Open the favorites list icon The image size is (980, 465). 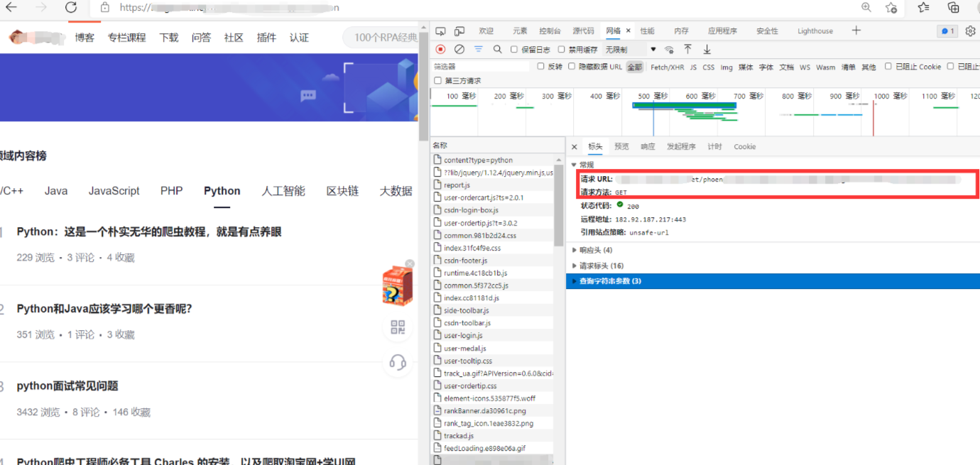point(923,7)
